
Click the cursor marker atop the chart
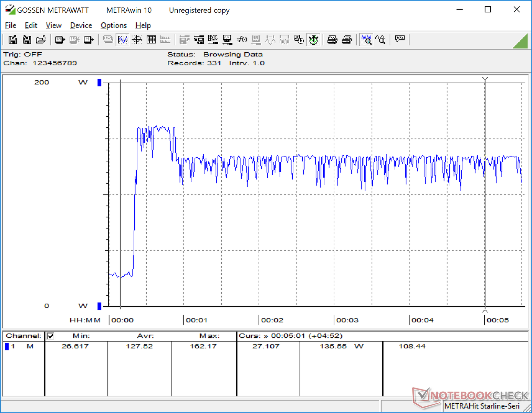click(x=485, y=80)
